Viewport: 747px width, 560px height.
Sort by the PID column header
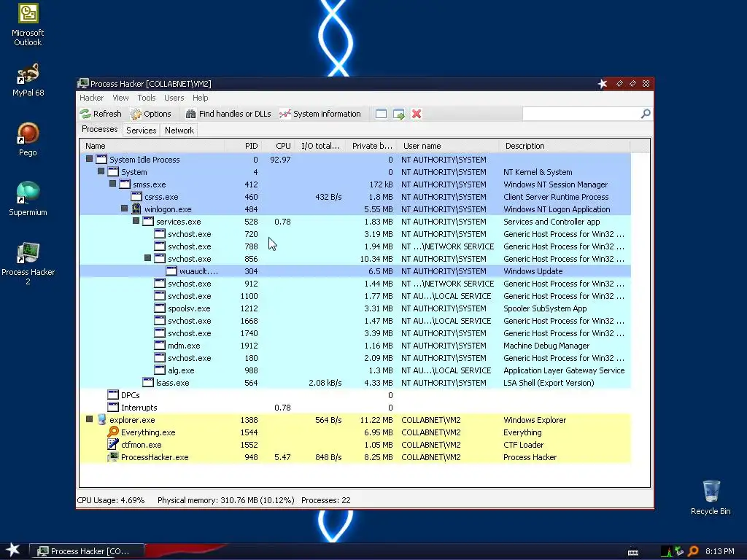[243, 146]
